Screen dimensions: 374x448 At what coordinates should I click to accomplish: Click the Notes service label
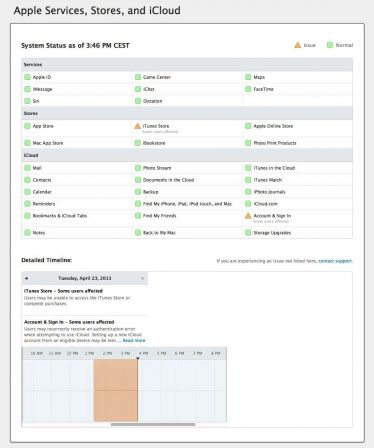39,233
